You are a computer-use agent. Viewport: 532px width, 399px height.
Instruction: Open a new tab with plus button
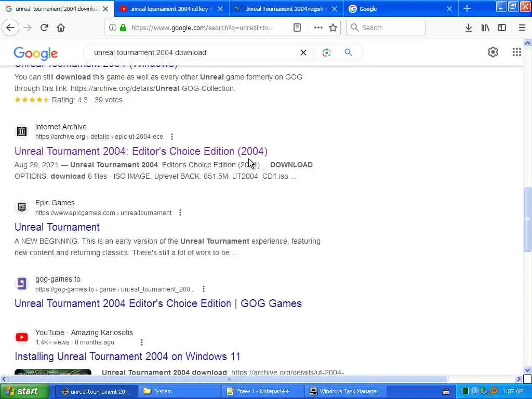pos(467,8)
